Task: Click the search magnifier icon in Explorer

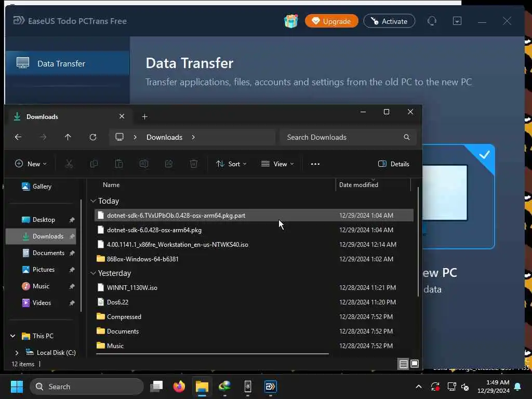Action: click(x=406, y=137)
